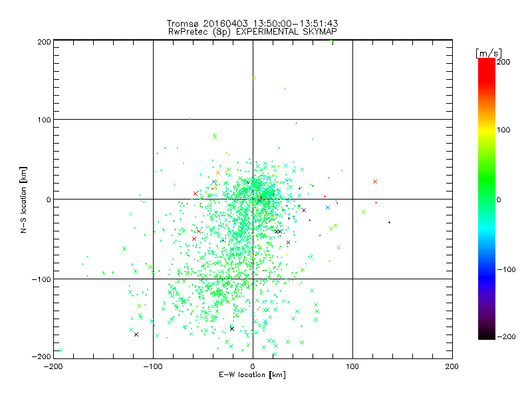
Task: Click the '200' label on the color bar
Action: (503, 62)
